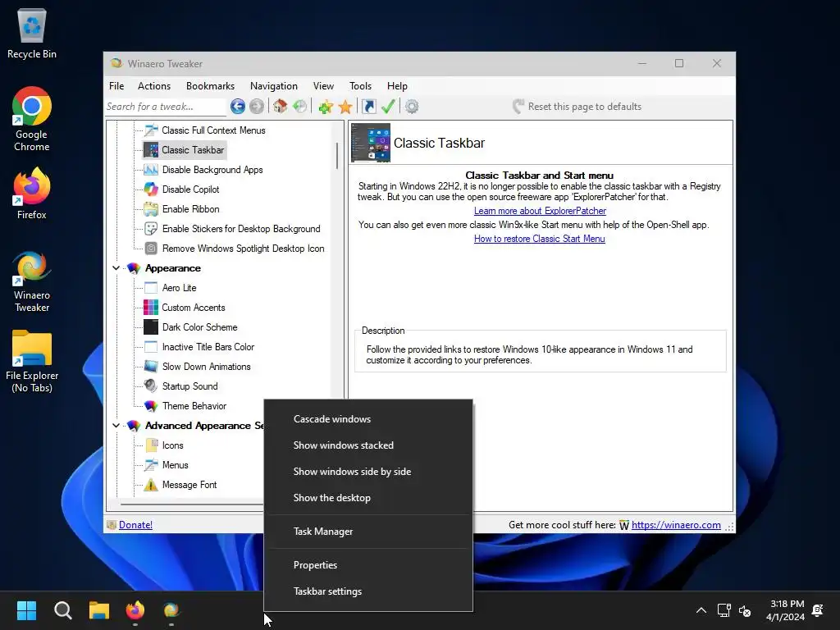Choose Cascade windows from context menu

pos(368,419)
